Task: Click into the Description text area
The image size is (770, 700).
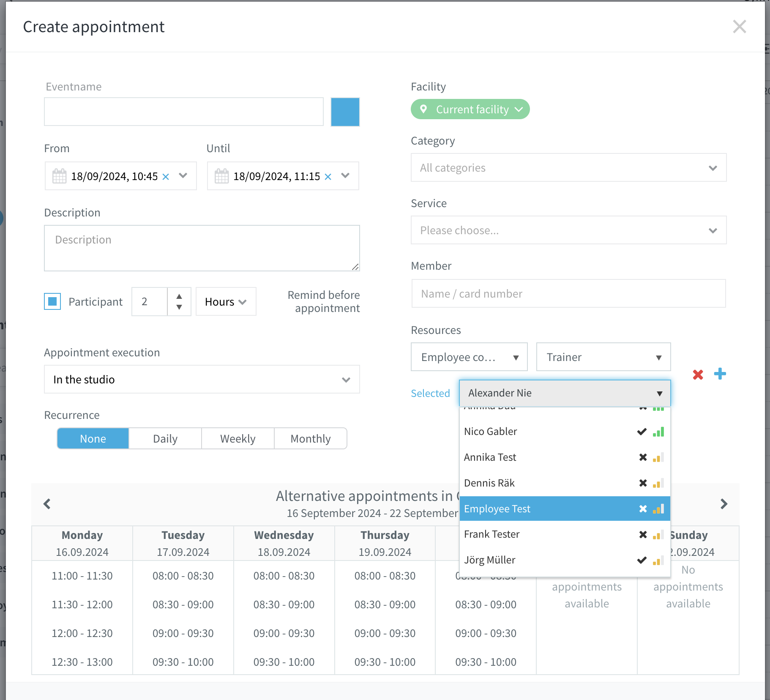Action: tap(202, 248)
